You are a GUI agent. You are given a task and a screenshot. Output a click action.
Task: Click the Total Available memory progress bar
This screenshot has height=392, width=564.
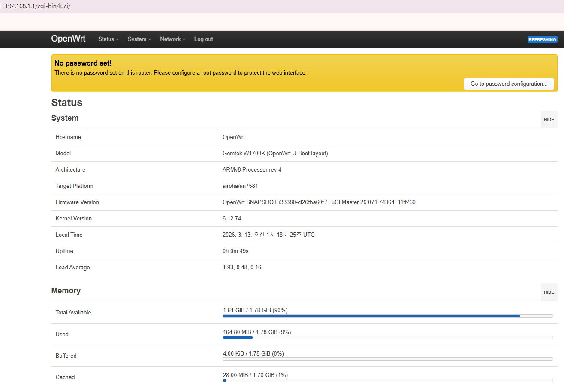click(x=388, y=316)
